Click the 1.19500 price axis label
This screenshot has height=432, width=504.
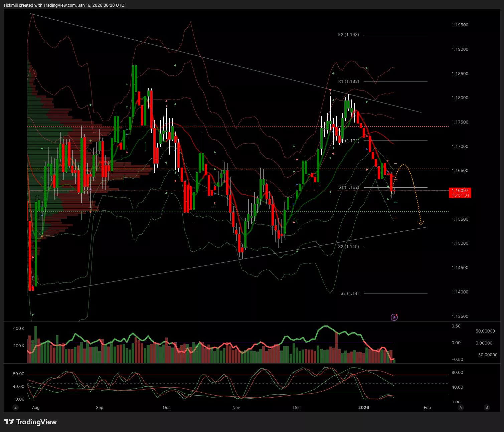(460, 25)
